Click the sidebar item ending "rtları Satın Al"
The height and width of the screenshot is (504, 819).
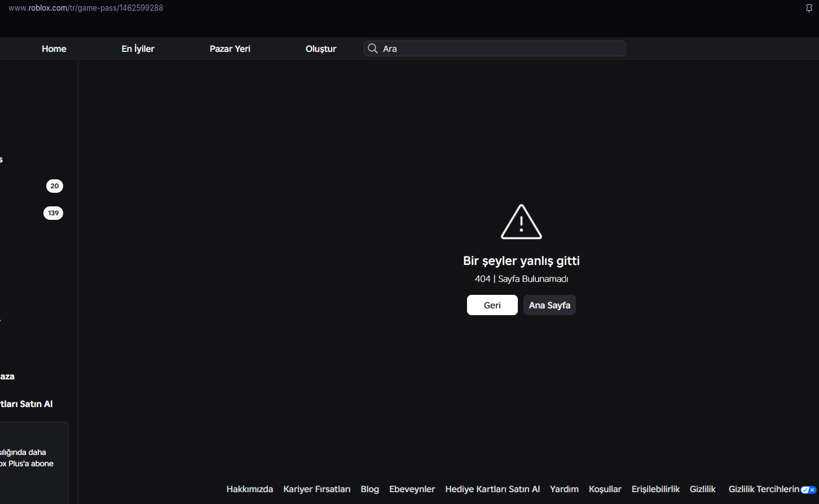point(26,404)
